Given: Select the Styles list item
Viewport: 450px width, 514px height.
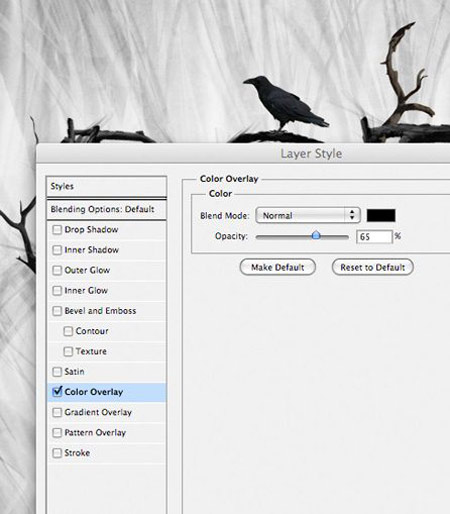Looking at the screenshot, I should click(106, 187).
